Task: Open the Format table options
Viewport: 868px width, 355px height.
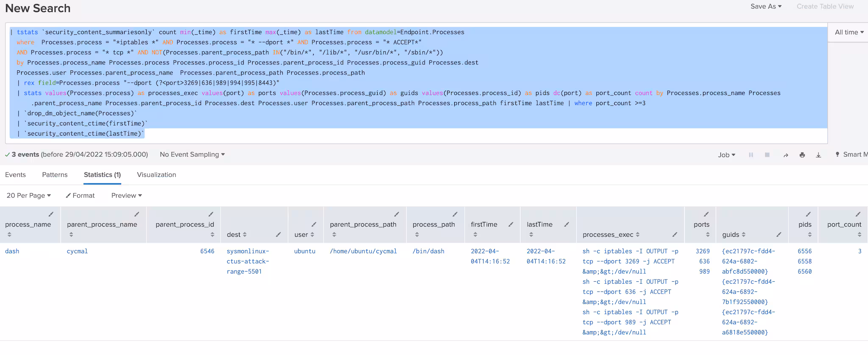Action: coord(80,195)
